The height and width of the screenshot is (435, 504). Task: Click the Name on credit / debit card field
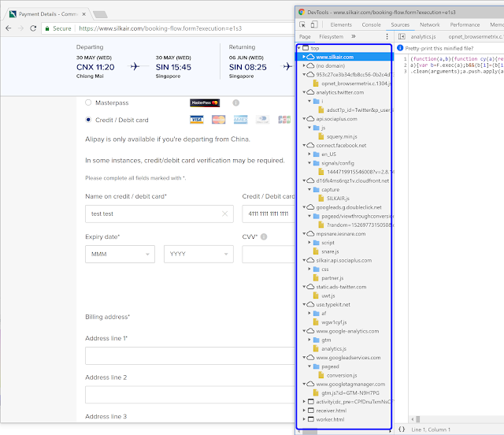click(159, 214)
